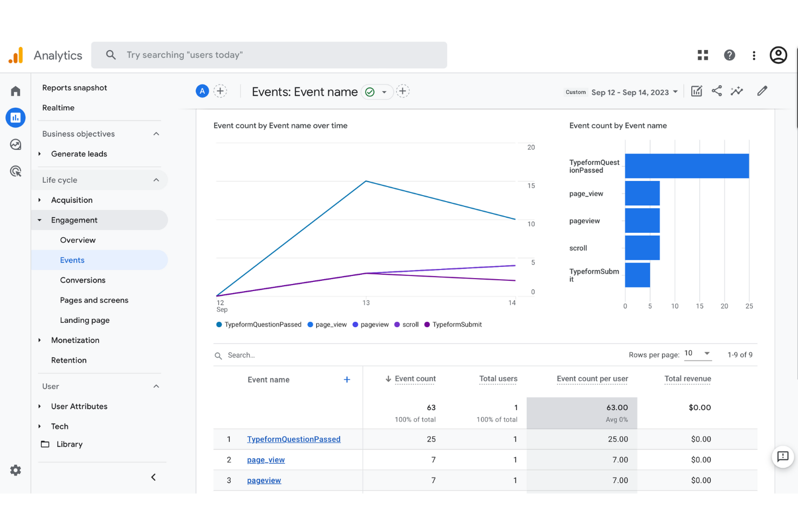Open the Rows per page dropdown

click(x=698, y=354)
